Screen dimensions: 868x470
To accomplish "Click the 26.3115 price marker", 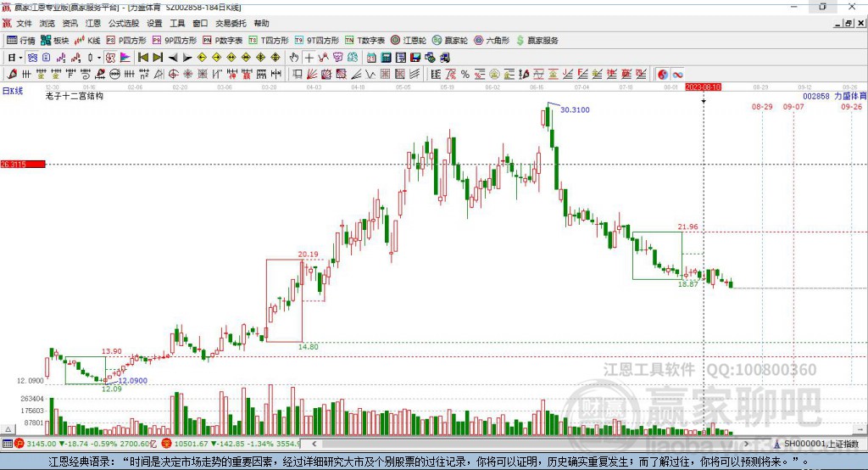I will point(23,164).
